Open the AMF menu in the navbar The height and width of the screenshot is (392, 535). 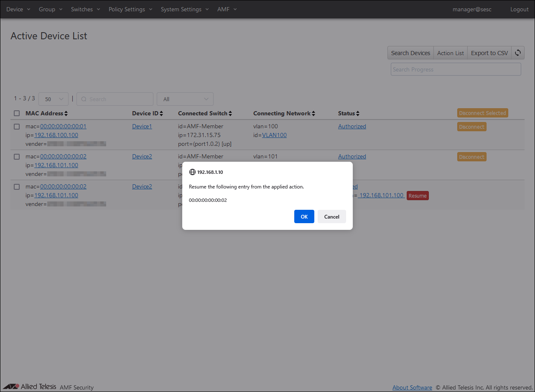point(227,9)
